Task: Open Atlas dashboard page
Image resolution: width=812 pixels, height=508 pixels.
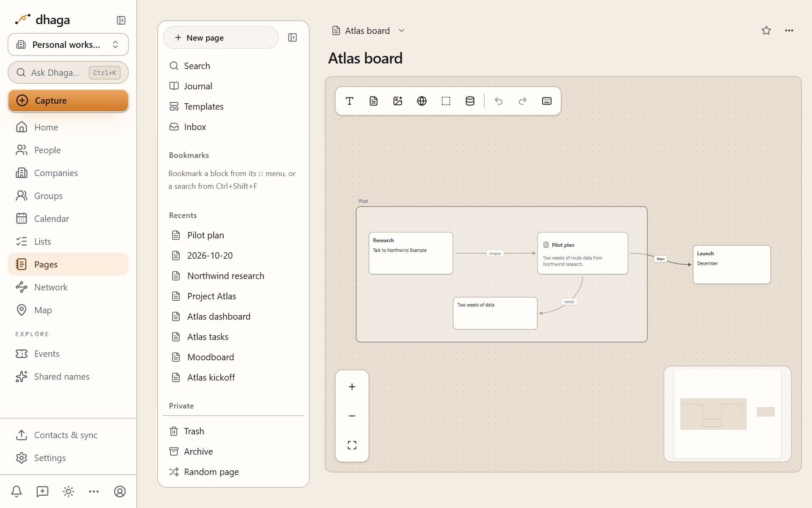Action: pos(233,316)
